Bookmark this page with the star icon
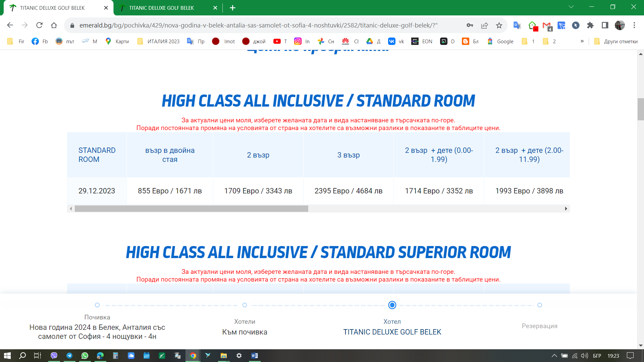The image size is (644, 362). 499,25
